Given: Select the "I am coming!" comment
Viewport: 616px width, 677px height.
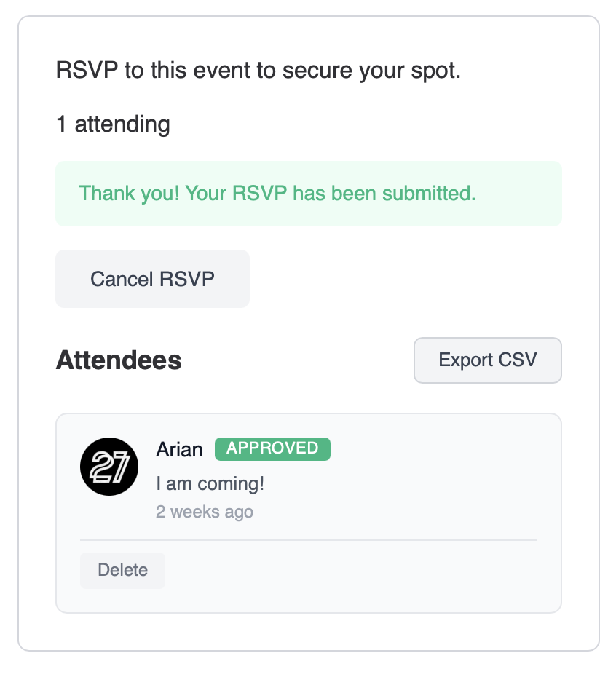Looking at the screenshot, I should tap(210, 483).
